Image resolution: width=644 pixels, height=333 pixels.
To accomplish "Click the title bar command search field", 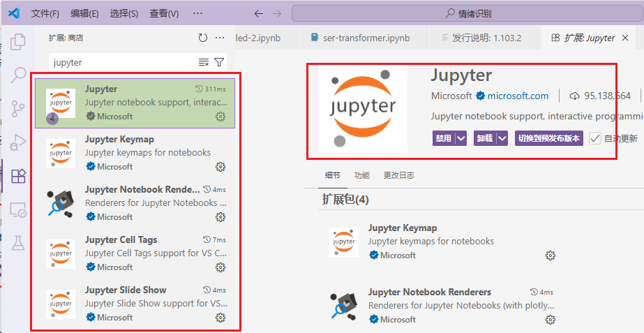I will click(467, 13).
